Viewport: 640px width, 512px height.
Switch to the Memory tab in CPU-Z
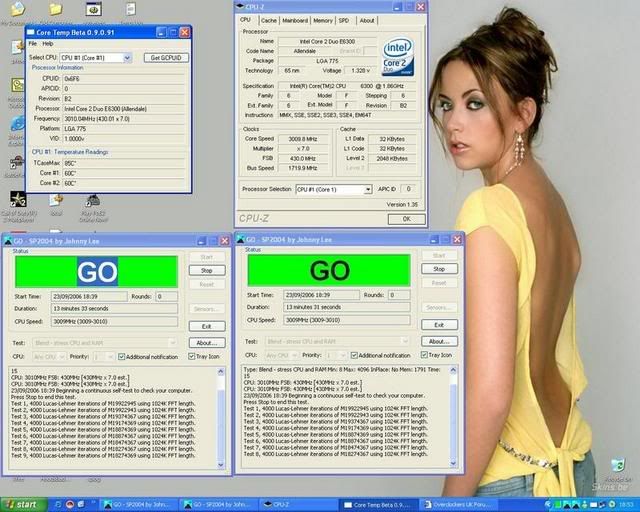323,20
